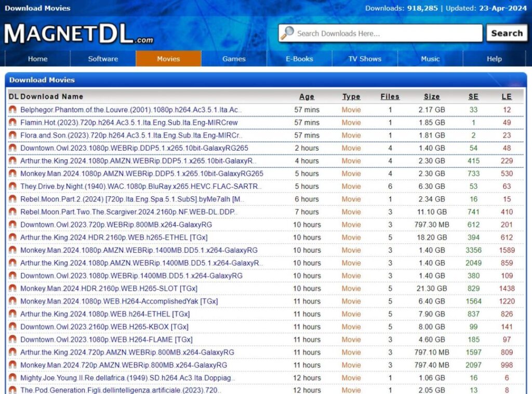
Task: Open the TV Shows tab
Action: point(365,59)
